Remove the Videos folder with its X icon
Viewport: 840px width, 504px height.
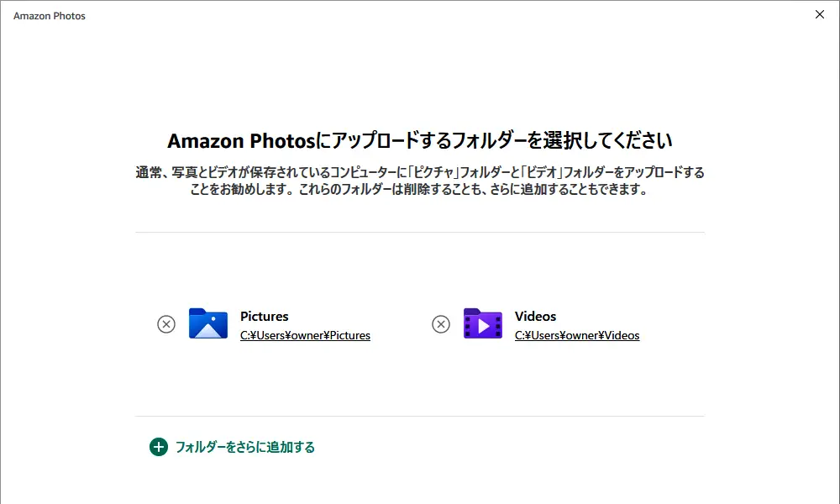[x=441, y=324]
